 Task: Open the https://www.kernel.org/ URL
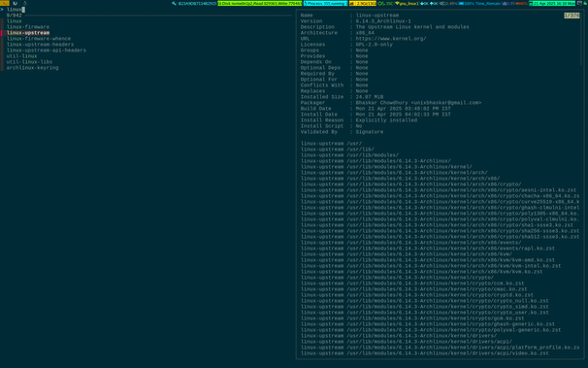tap(391, 39)
